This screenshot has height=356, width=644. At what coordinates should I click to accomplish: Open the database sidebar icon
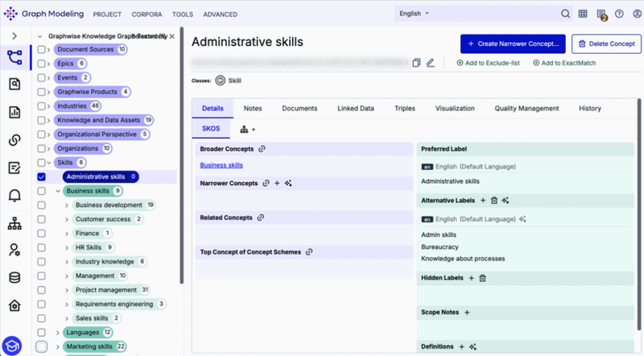coord(14,278)
